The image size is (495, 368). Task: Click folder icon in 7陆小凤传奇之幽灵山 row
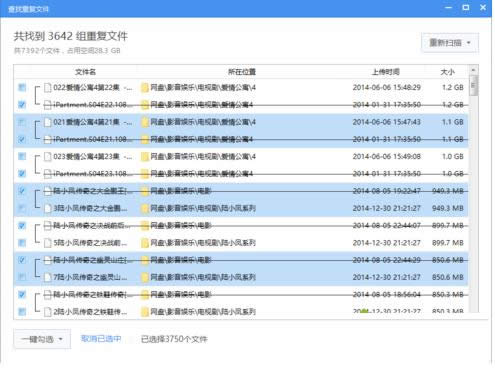point(145,277)
